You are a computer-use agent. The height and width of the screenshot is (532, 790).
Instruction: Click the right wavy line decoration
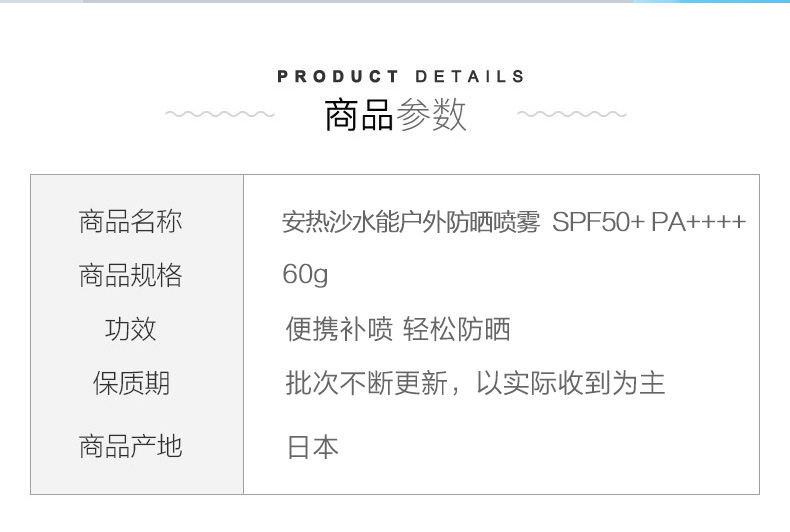[572, 114]
